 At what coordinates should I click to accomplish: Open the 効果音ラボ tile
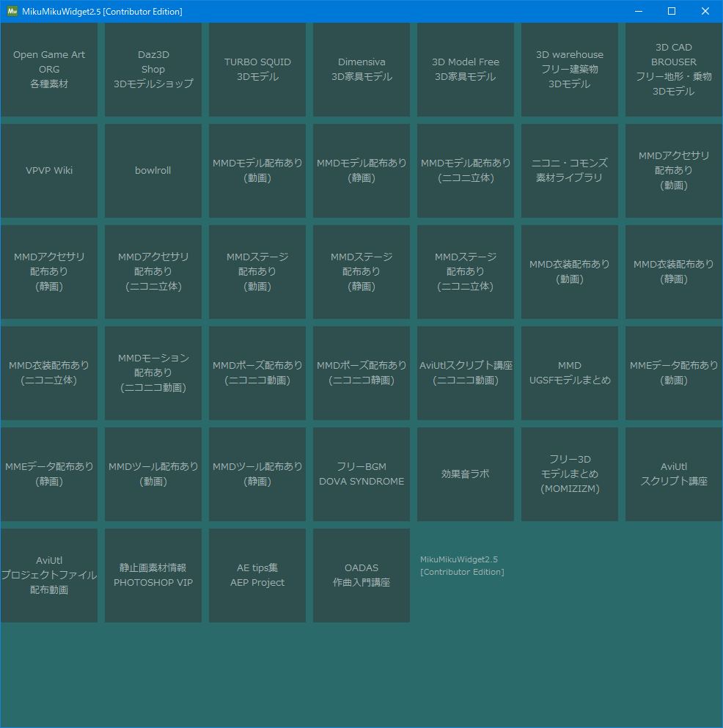click(x=466, y=474)
